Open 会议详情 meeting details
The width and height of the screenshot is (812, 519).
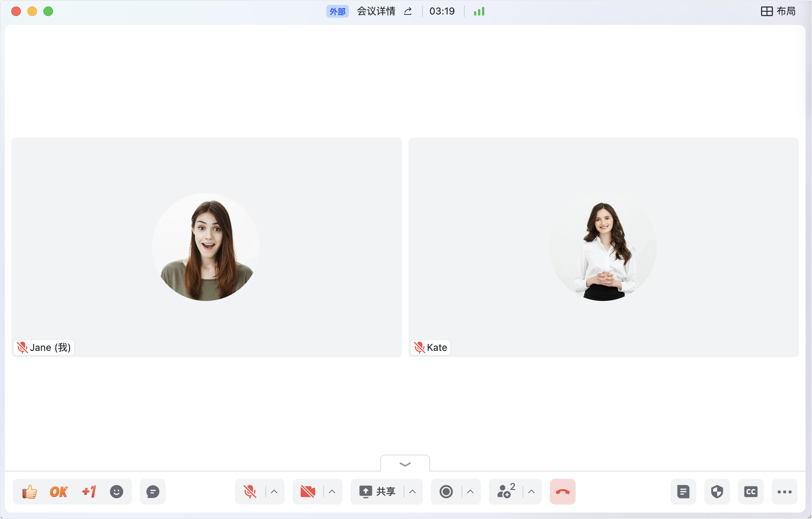click(376, 11)
